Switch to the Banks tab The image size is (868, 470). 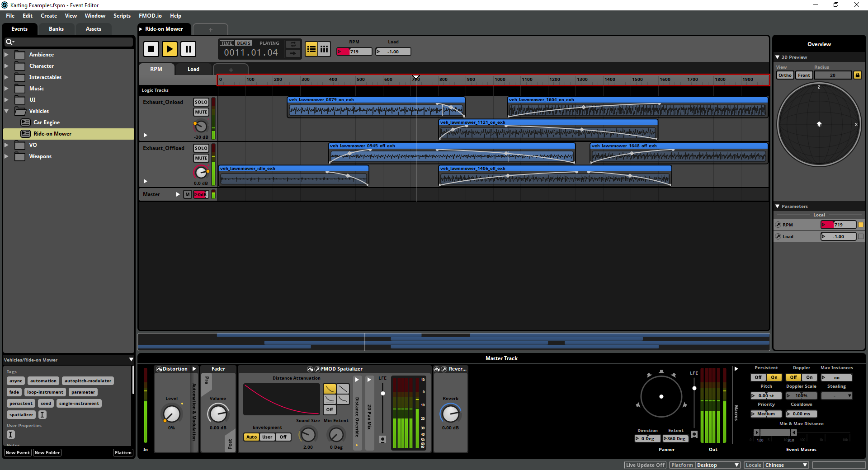pyautogui.click(x=56, y=28)
